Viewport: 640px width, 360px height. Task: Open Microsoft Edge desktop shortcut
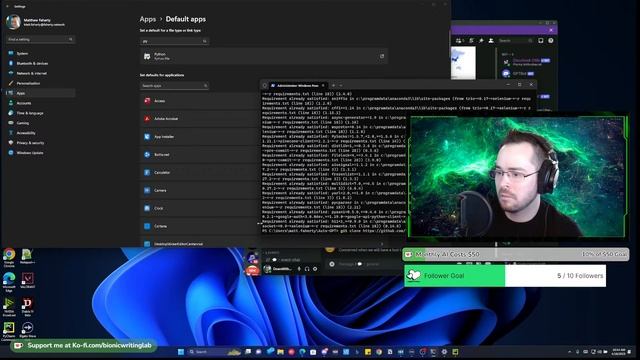click(x=9, y=282)
